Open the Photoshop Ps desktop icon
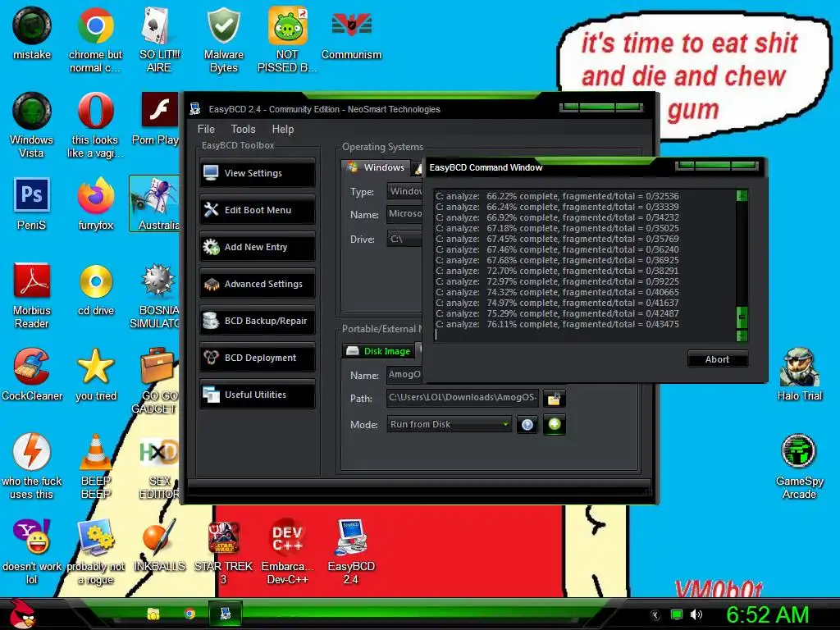 tap(32, 203)
